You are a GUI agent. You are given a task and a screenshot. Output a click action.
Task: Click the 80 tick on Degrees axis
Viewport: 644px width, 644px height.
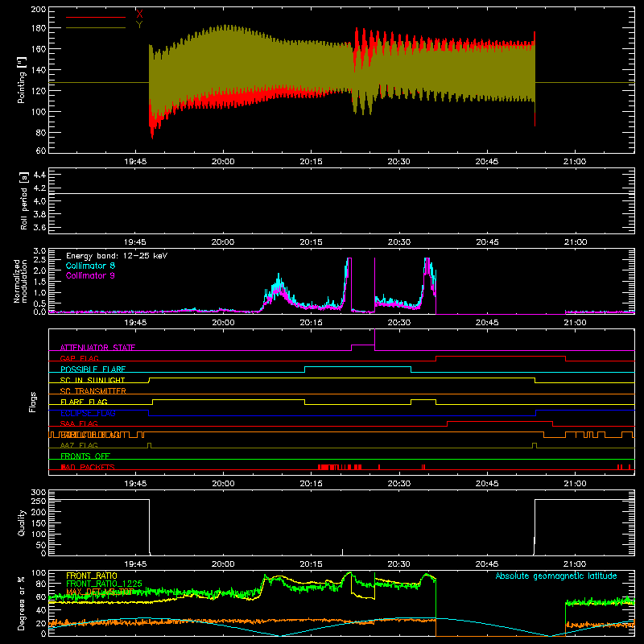[x=41, y=583]
